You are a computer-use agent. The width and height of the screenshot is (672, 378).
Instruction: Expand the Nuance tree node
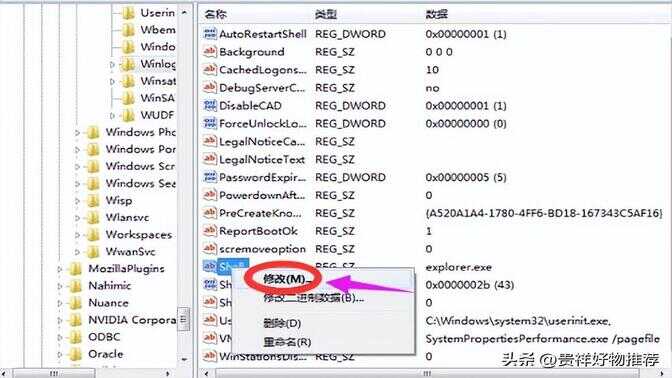click(60, 303)
